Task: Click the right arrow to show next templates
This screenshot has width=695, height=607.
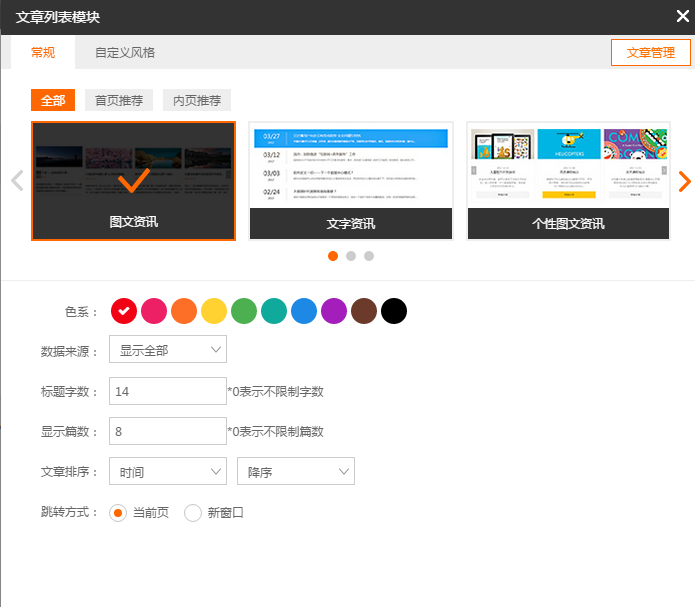Action: [684, 181]
